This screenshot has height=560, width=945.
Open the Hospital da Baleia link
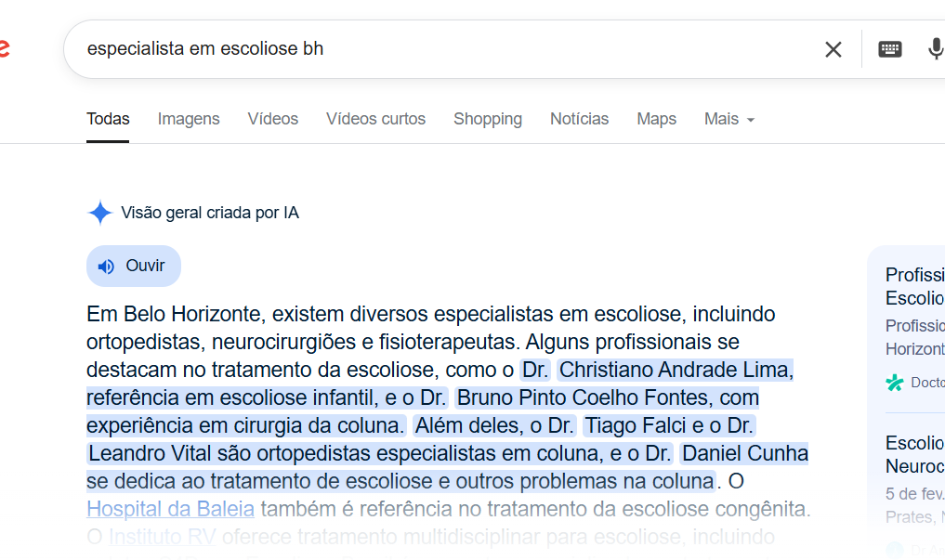pyautogui.click(x=171, y=510)
